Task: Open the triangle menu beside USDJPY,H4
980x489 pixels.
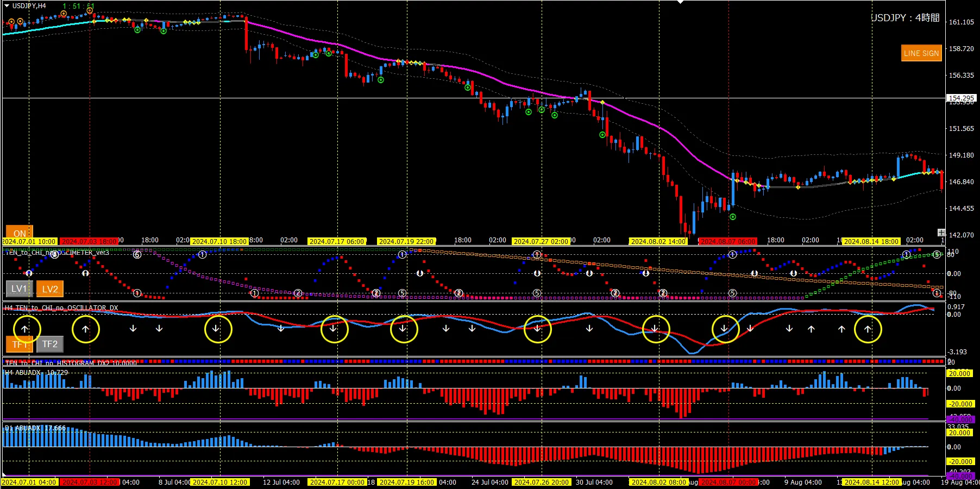Action: coord(7,6)
